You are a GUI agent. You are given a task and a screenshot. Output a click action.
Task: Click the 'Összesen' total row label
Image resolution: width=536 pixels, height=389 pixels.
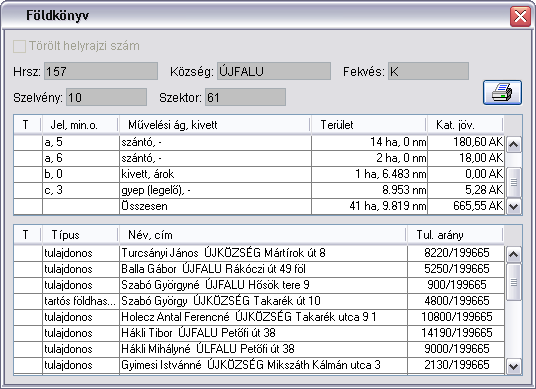[215, 206]
